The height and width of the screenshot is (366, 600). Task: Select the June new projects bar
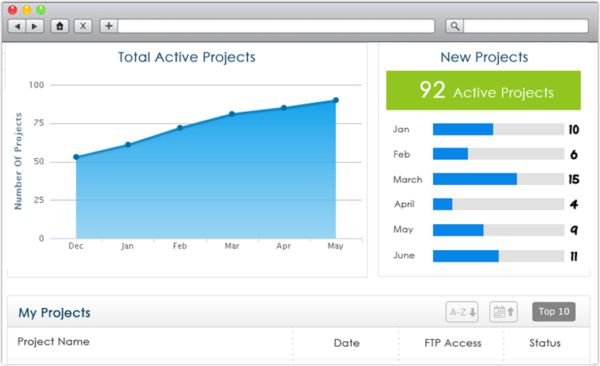498,256
